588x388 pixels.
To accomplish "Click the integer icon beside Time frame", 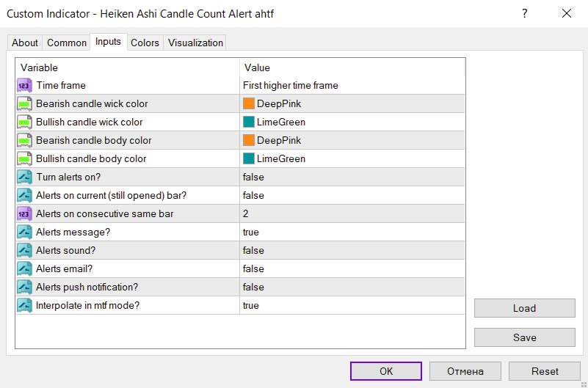I will click(x=24, y=86).
